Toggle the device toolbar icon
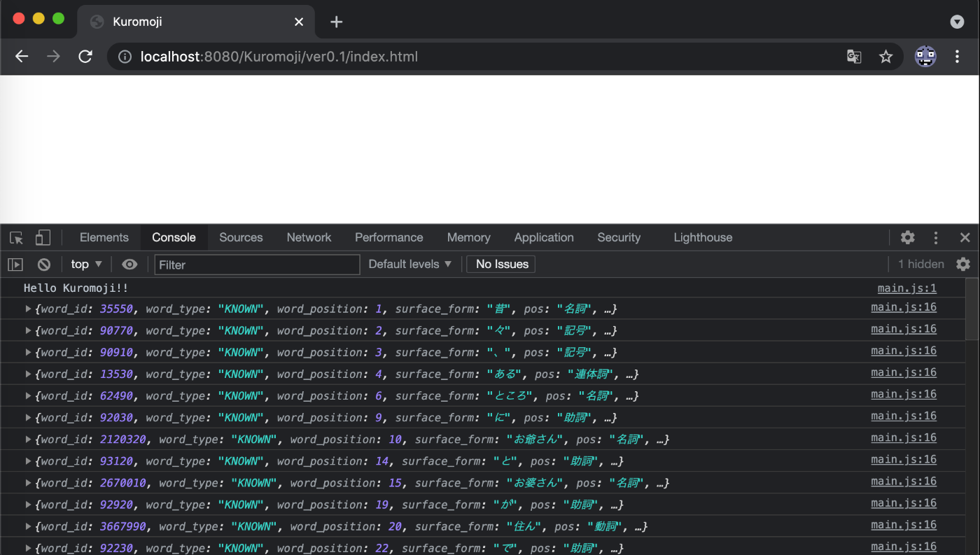This screenshot has height=555, width=980. [43, 238]
